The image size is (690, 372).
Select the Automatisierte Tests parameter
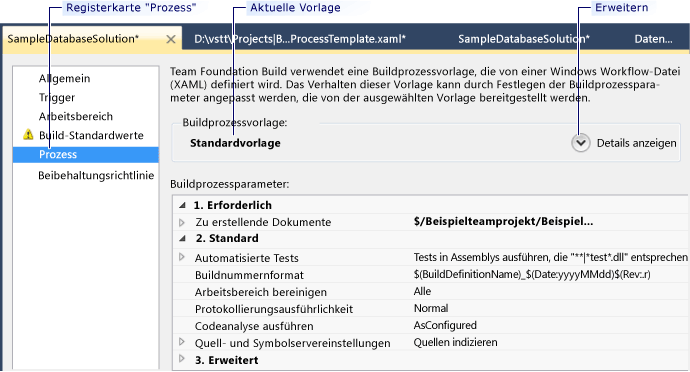tap(247, 258)
